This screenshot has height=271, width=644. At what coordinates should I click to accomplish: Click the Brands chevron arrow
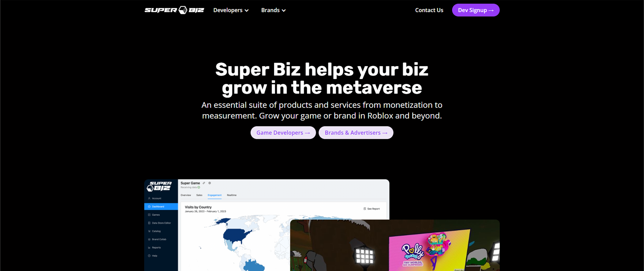[x=284, y=11]
